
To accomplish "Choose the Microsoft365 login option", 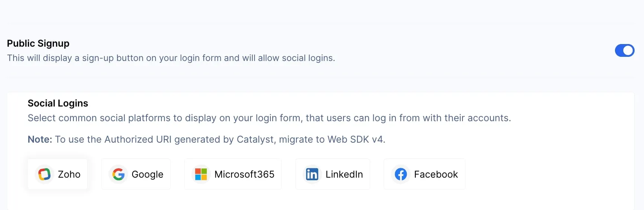I will [x=233, y=174].
